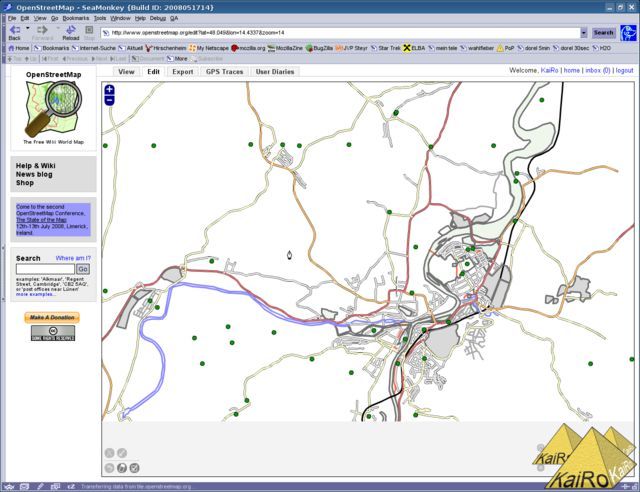Open the mozilla.org bookmark
This screenshot has width=640, height=492.
pos(248,48)
